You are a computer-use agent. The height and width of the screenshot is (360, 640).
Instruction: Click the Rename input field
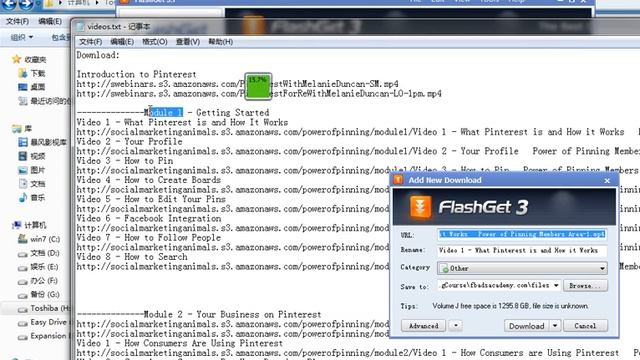(x=522, y=250)
